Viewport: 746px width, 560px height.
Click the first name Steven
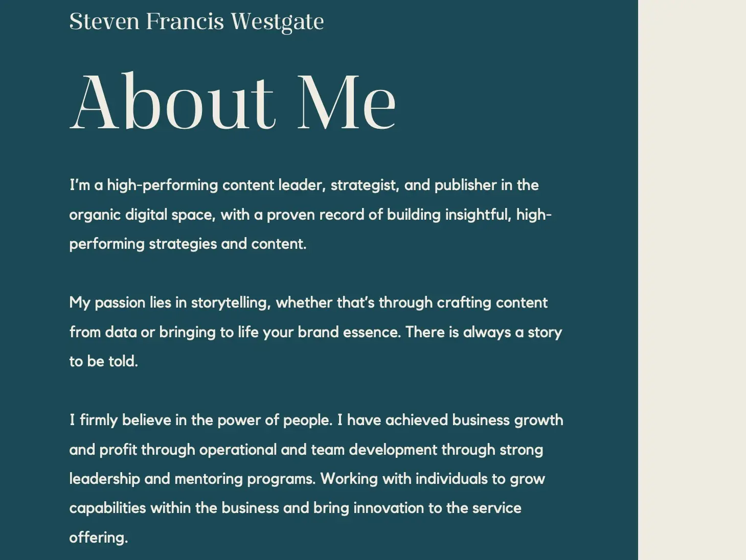click(104, 21)
